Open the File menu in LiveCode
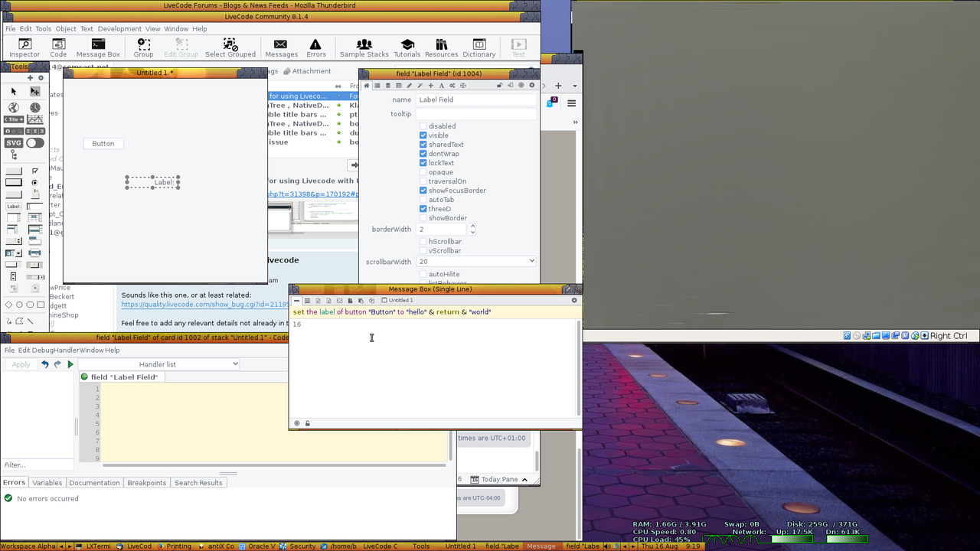 [x=11, y=29]
